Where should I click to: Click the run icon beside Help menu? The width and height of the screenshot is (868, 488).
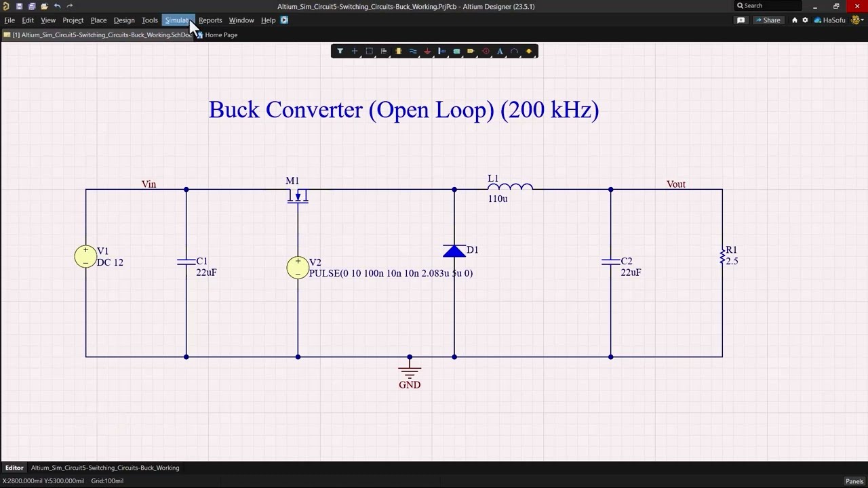[284, 20]
